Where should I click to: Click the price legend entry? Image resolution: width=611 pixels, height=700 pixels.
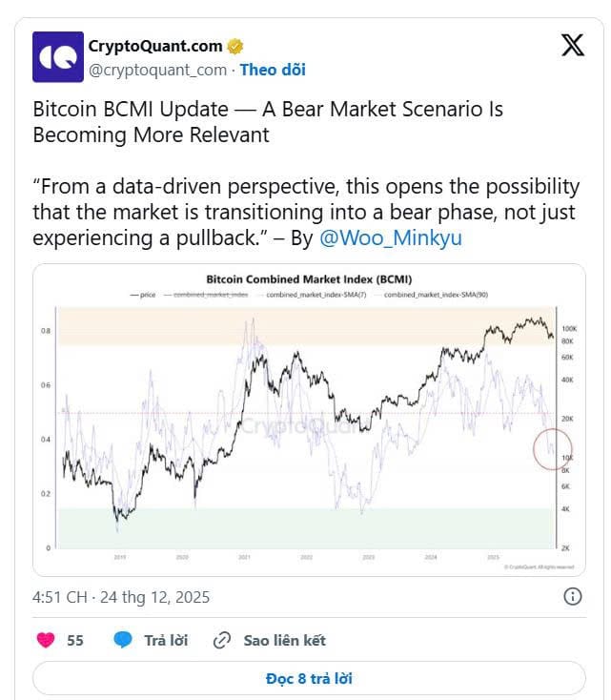pyautogui.click(x=142, y=297)
